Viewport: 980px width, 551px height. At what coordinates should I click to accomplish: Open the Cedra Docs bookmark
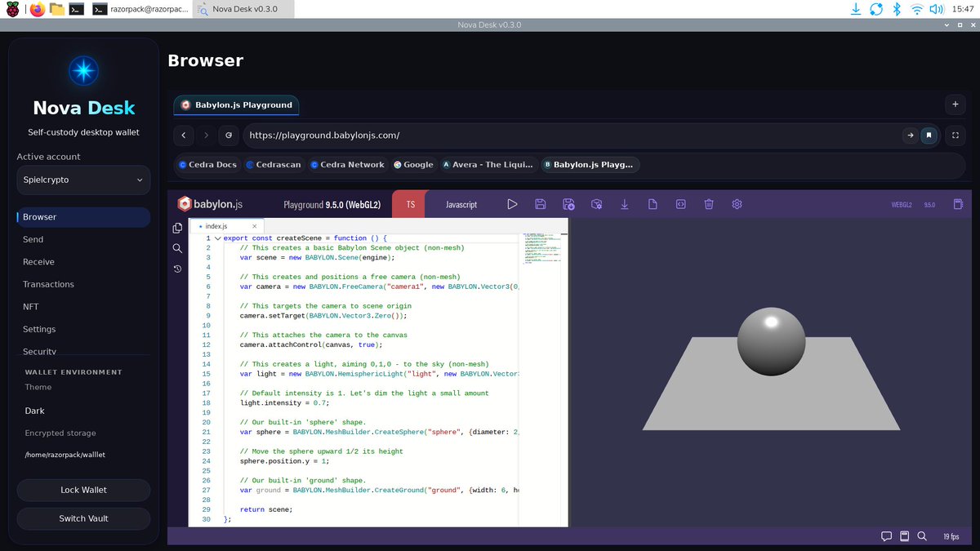(207, 165)
